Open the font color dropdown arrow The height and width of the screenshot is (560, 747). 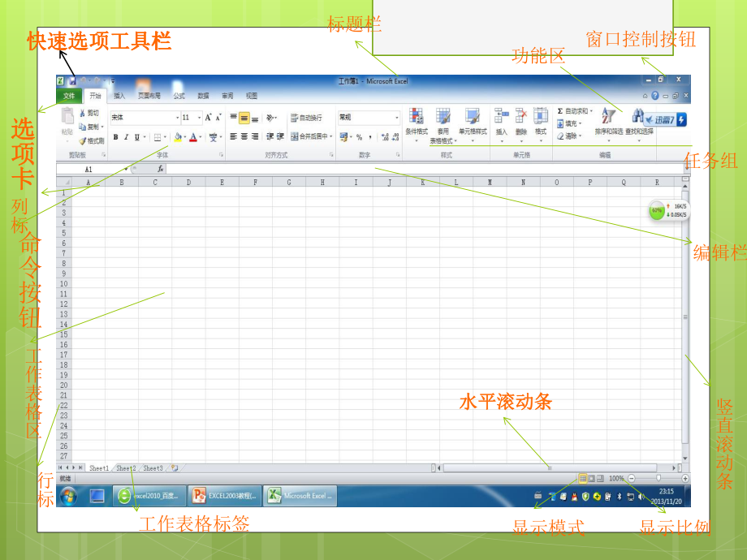tap(199, 136)
